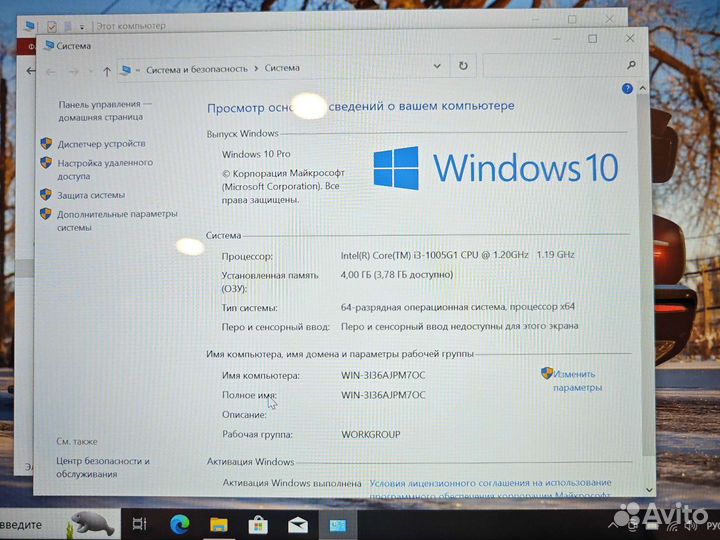The width and height of the screenshot is (720, 540).
Task: Click Активация Windows выполнена text
Action: point(292,483)
